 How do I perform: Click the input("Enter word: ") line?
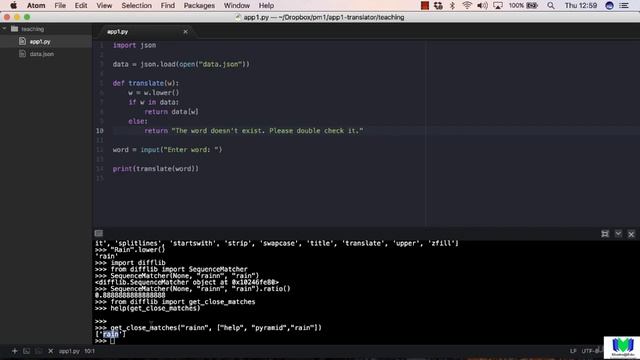pyautogui.click(x=167, y=149)
